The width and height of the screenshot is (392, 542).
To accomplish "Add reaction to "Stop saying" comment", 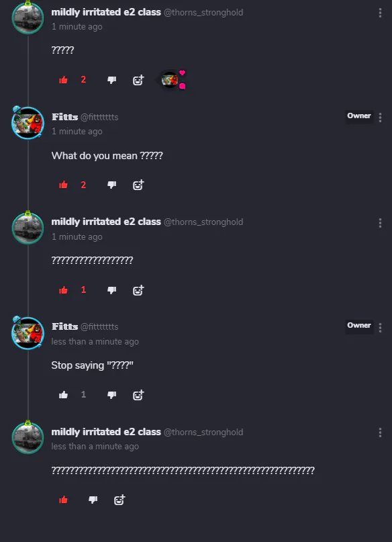I will pos(138,395).
